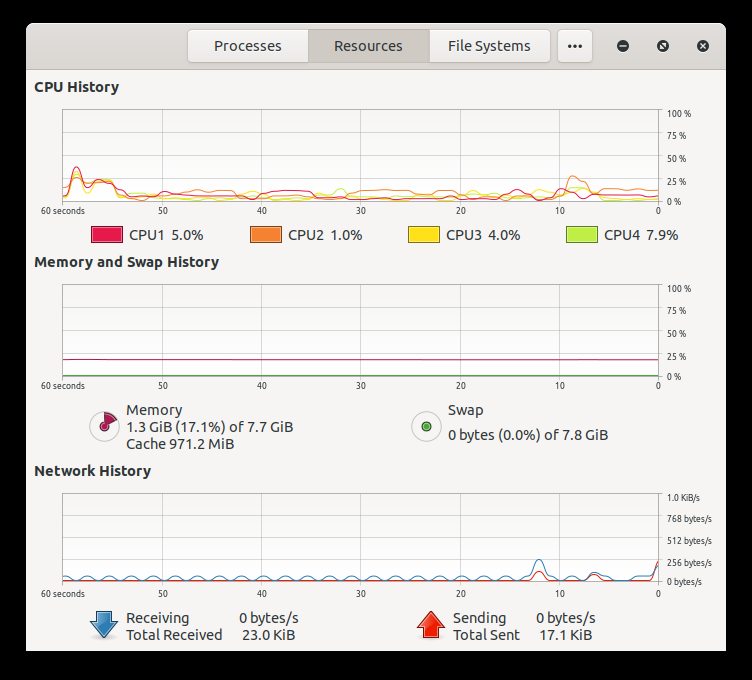Screen dimensions: 752x680
Task: Click the CPU History graph
Action: click(360, 155)
